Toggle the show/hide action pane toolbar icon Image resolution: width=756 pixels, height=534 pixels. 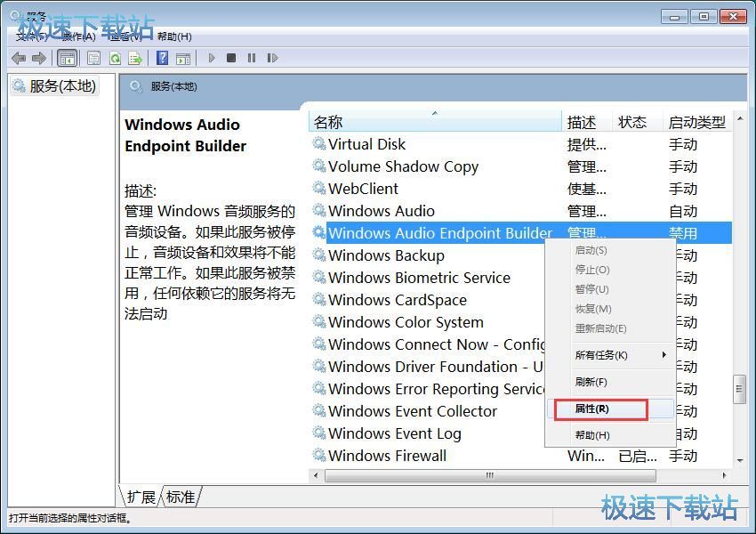coord(183,59)
